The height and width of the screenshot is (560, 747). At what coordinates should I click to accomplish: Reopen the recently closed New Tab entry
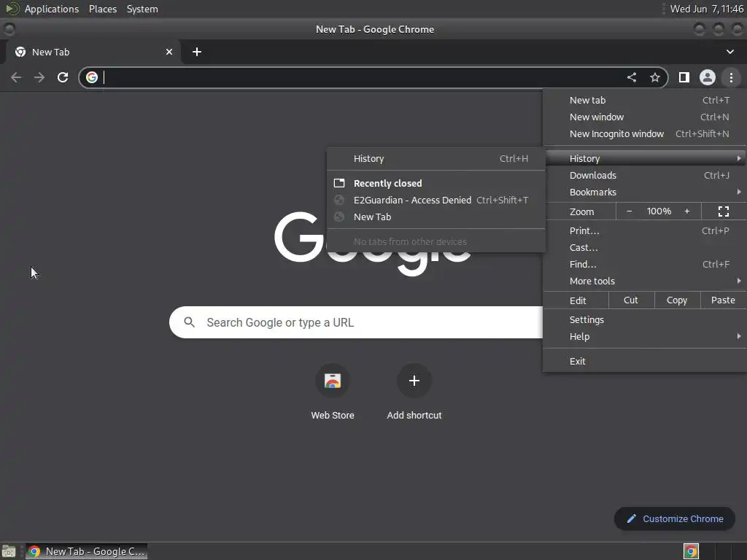(x=436, y=217)
